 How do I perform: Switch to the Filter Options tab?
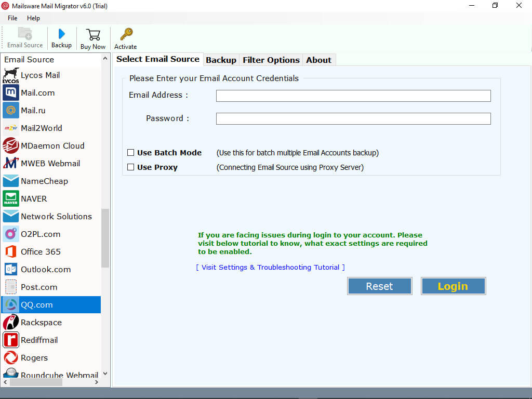[271, 59]
